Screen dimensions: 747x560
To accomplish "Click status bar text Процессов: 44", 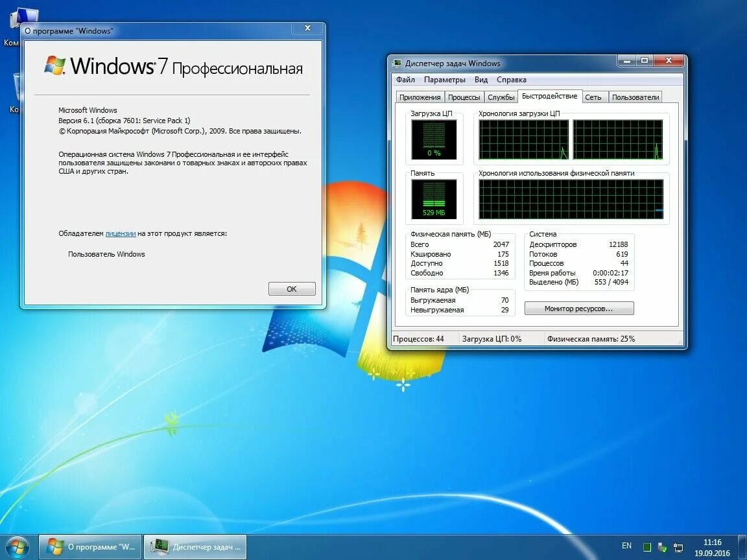I will click(x=418, y=339).
